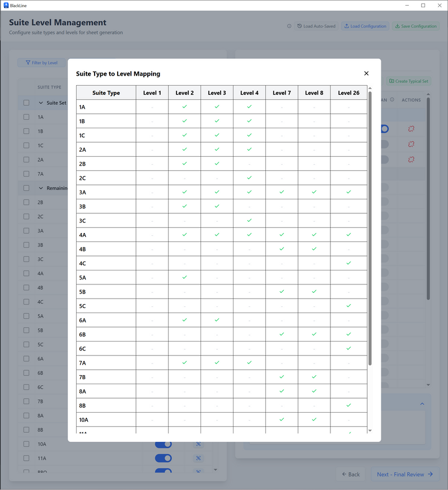Click the BlackLine app icon in title bar

click(6, 5)
